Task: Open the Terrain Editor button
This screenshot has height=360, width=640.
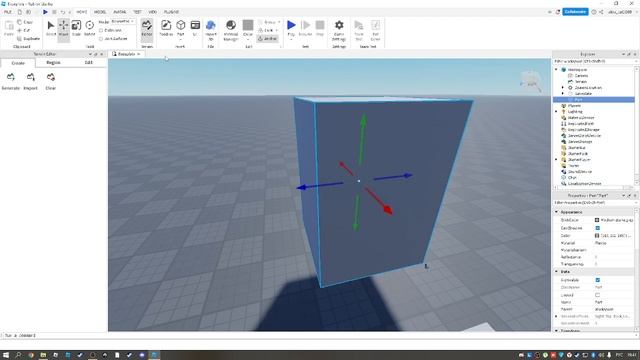Action: point(147,28)
